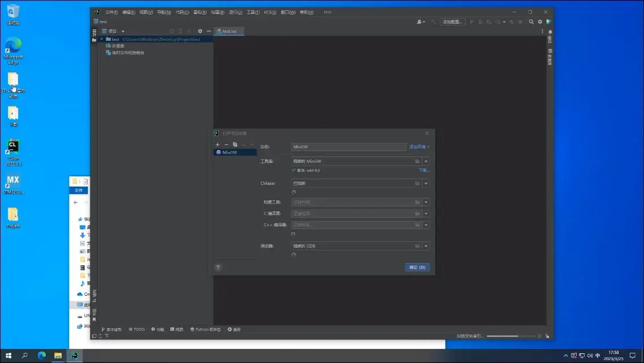Expand the CMake dropdown arrow
Screen dimensions: 644x363
[x=426, y=184]
